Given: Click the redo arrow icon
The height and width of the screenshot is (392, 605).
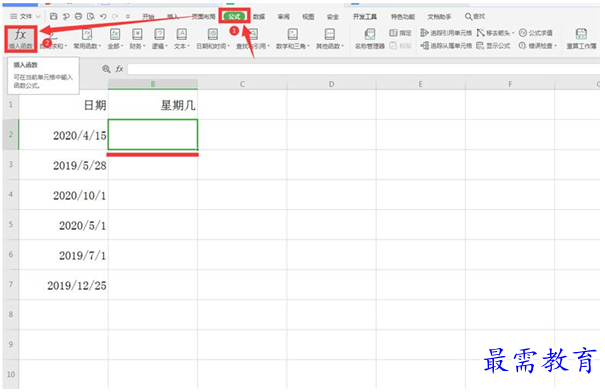Looking at the screenshot, I should [115, 16].
